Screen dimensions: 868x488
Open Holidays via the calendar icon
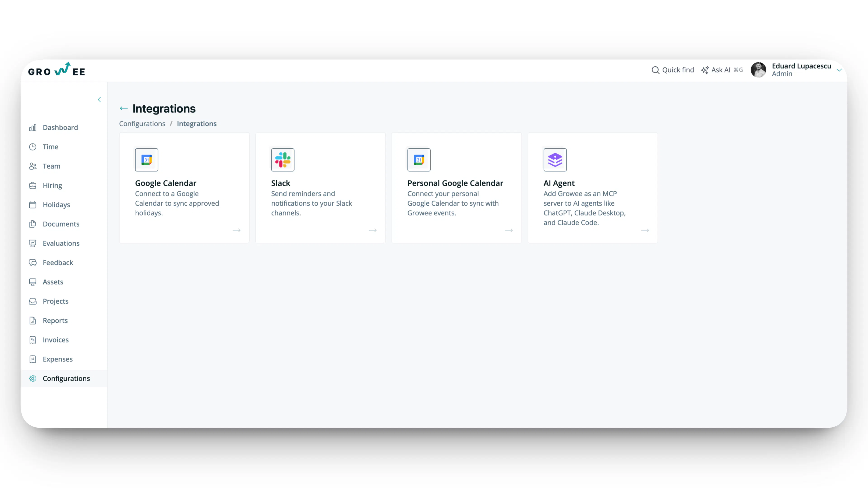tap(33, 204)
